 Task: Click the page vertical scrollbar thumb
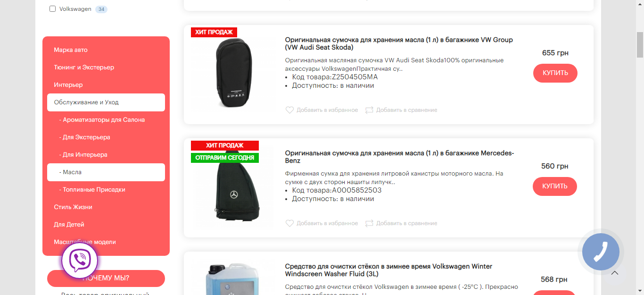click(640, 44)
